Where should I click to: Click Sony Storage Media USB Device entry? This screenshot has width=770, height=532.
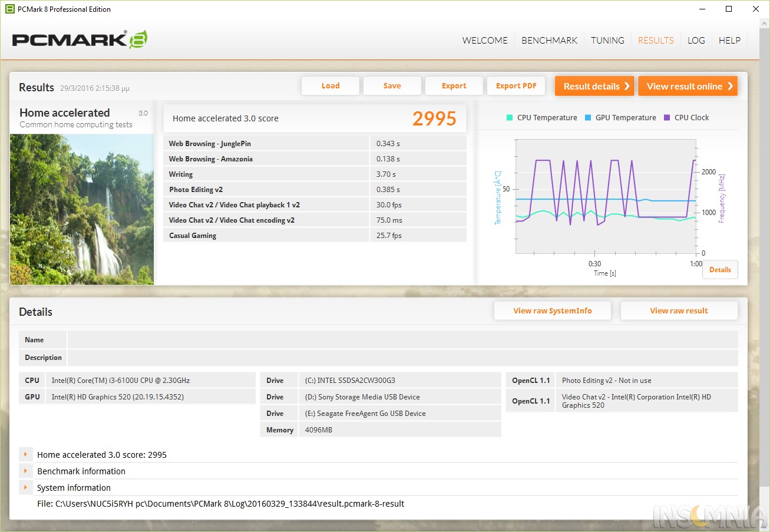[362, 397]
